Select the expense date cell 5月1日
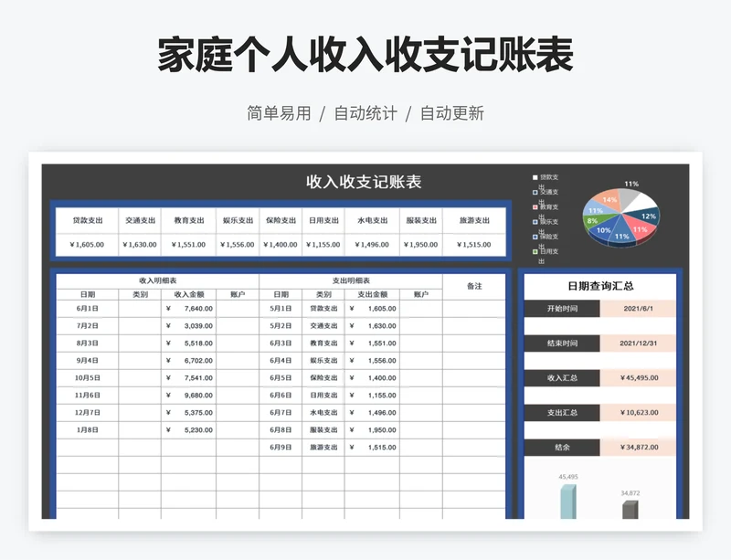The height and width of the screenshot is (560, 731). [x=281, y=309]
